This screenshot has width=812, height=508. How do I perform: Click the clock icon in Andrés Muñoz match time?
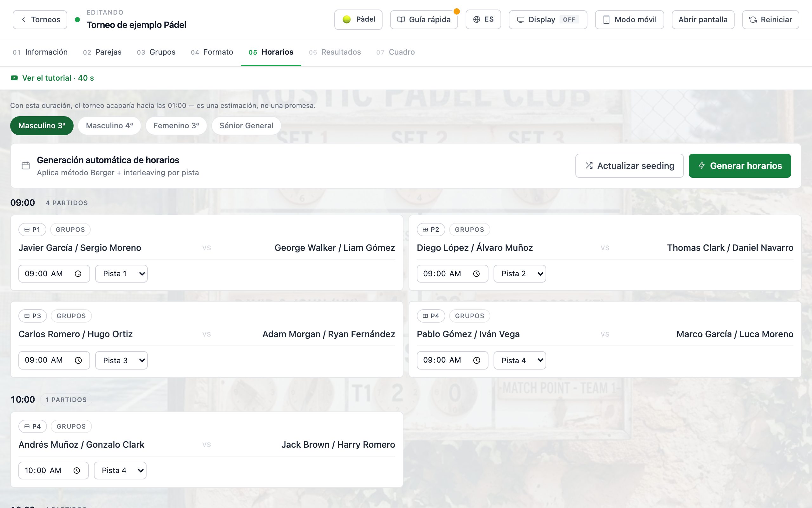[x=77, y=471]
